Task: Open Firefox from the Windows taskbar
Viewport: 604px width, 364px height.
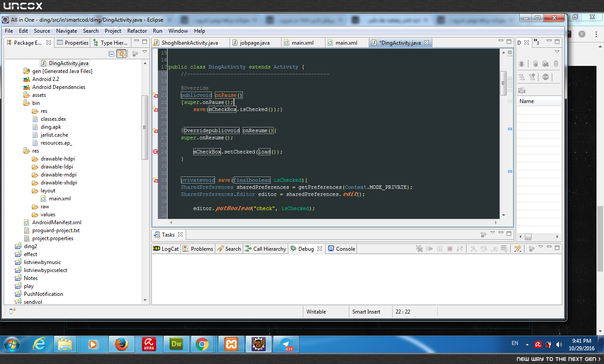Action: (x=121, y=344)
